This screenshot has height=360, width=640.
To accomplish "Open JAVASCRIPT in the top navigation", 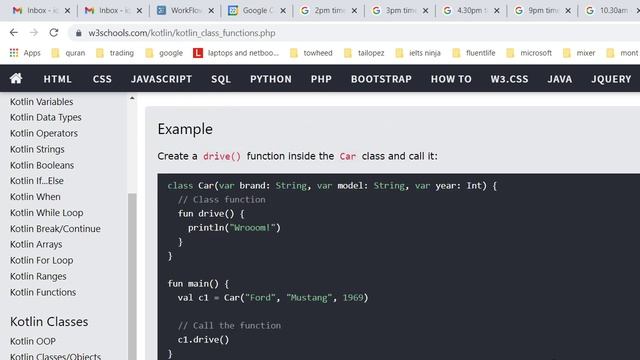I will (161, 79).
